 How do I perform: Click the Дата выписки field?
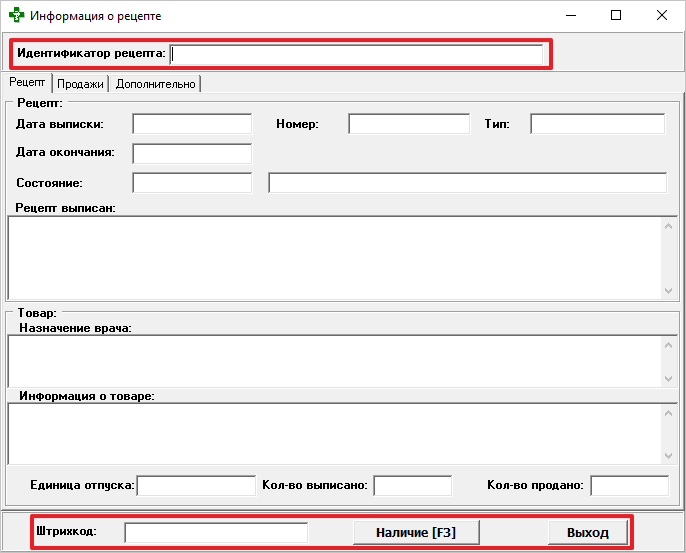tap(192, 124)
